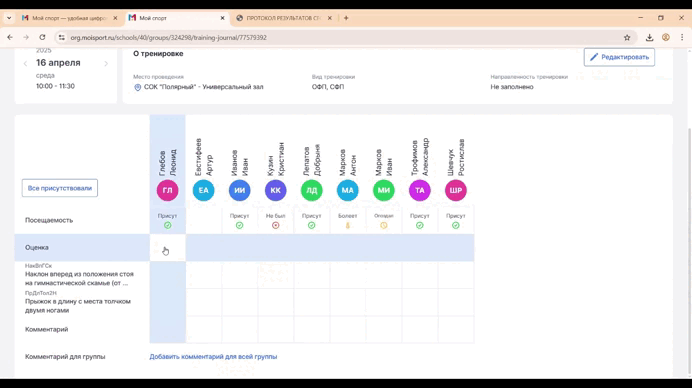Toggle Кузин Кристиан's red absent attendance mark
692x388 pixels.
275,226
